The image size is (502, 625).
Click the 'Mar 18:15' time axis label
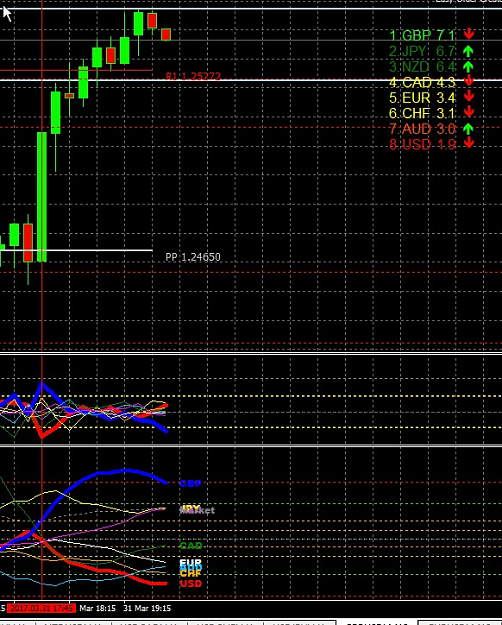pyautogui.click(x=97, y=608)
